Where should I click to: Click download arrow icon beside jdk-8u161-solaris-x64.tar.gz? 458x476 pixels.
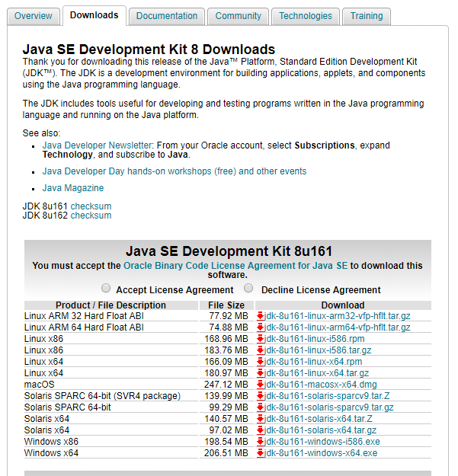click(x=260, y=430)
